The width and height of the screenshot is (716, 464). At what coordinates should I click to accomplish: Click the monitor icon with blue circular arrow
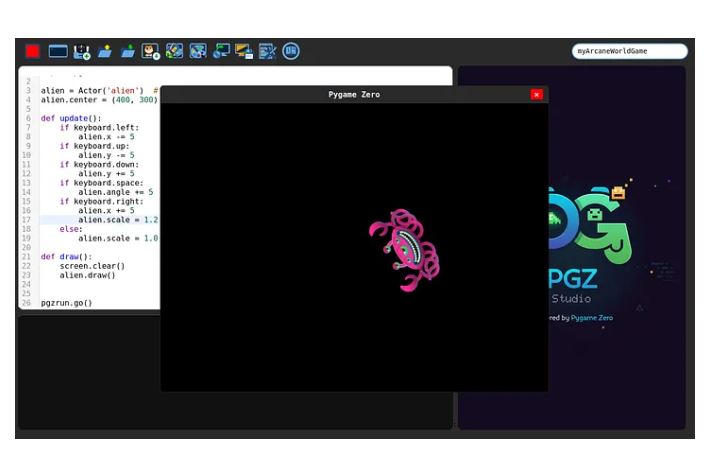pyautogui.click(x=221, y=51)
